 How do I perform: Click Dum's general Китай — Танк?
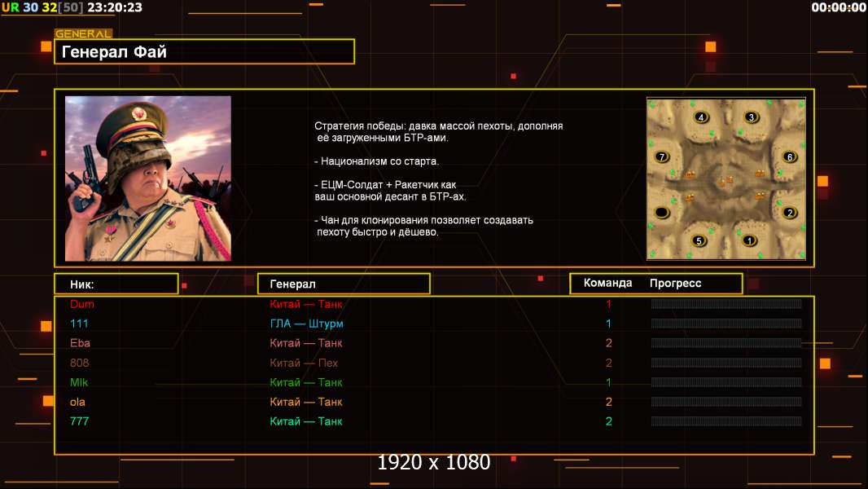point(305,304)
